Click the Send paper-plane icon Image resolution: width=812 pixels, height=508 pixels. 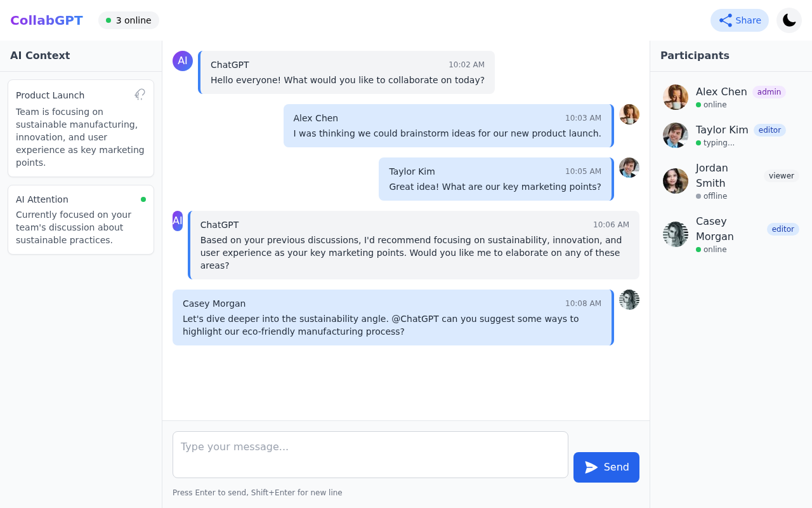590,467
